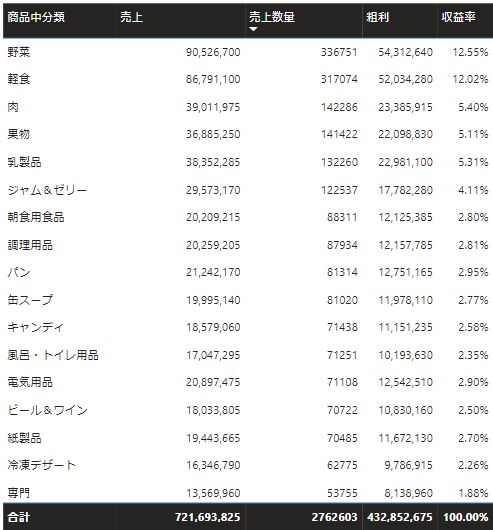
Task: Sort by the 粗利 column header
Action: (x=377, y=17)
